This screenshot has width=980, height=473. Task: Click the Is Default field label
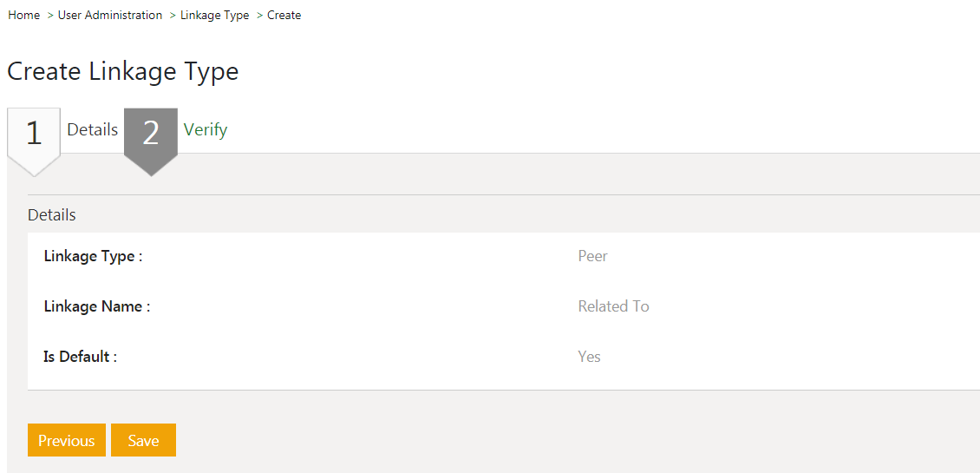pos(80,358)
